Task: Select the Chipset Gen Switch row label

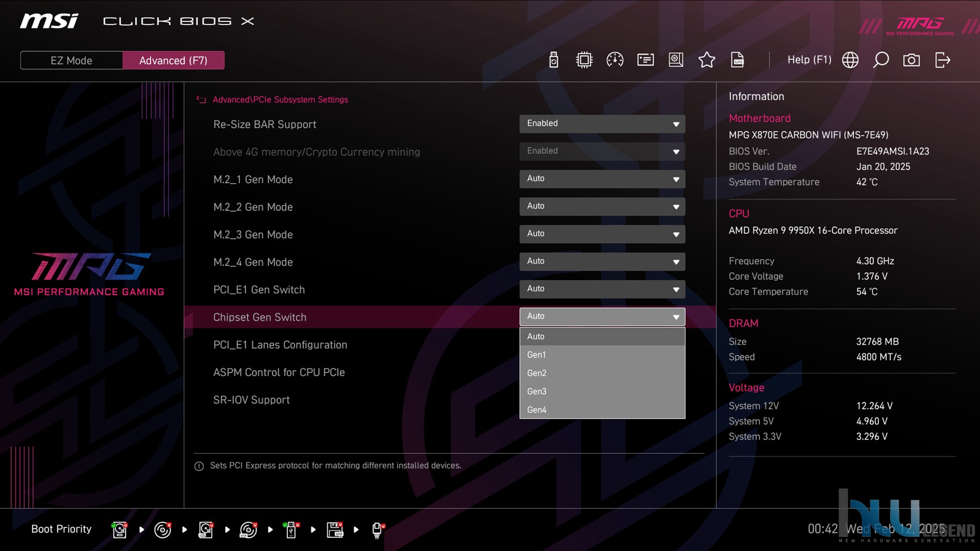Action: [x=260, y=317]
